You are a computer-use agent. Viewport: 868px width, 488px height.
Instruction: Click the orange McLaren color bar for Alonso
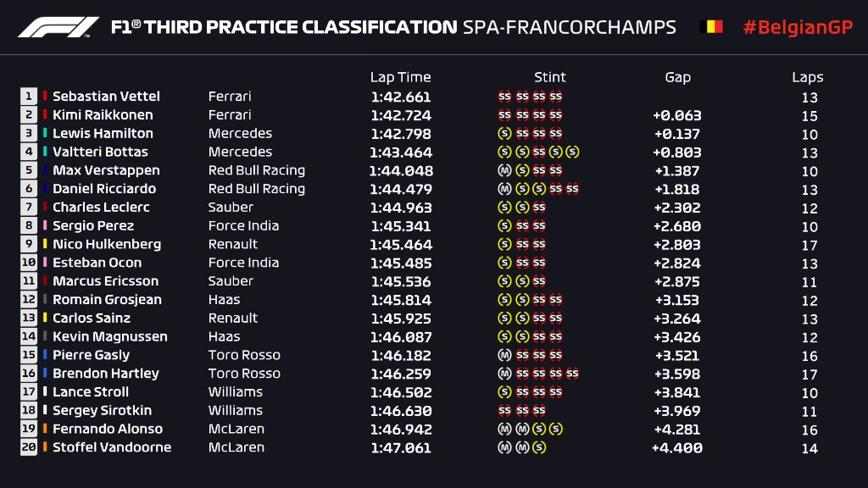pyautogui.click(x=45, y=429)
